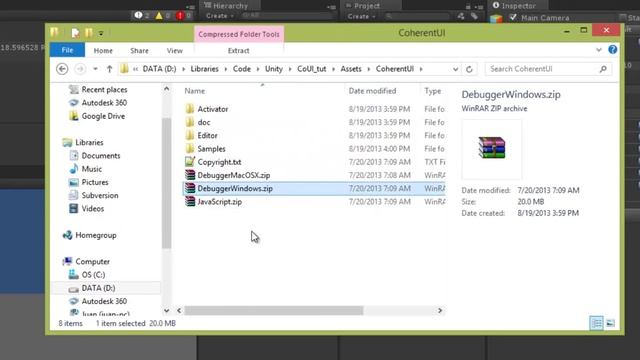This screenshot has height=360, width=640.
Task: Open customize quick access toolbar dropdown
Action: pos(101,33)
